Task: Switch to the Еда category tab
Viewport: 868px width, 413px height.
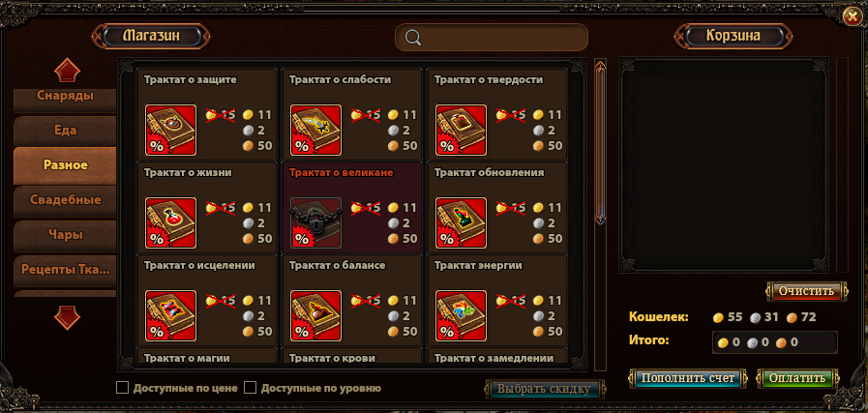Action: (66, 131)
